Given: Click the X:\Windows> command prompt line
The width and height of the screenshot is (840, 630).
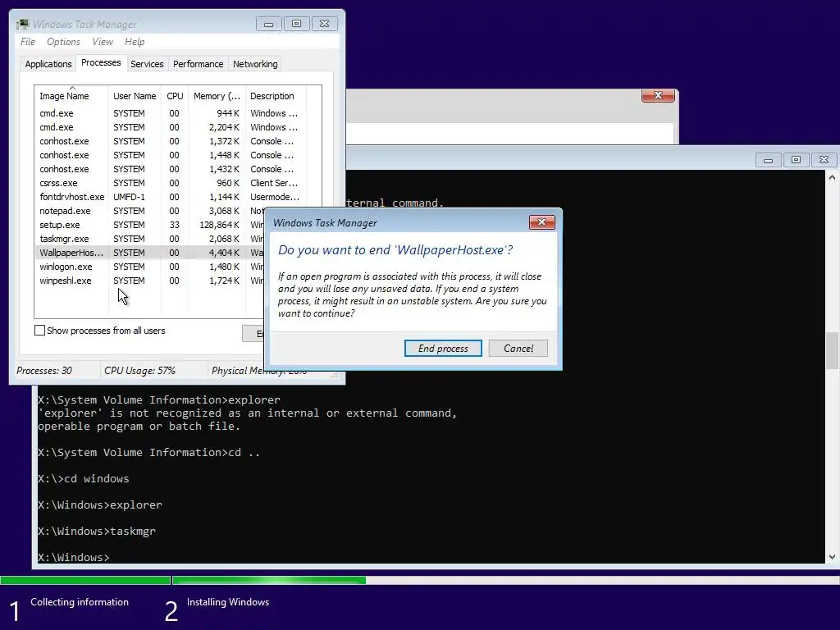Looking at the screenshot, I should click(73, 557).
